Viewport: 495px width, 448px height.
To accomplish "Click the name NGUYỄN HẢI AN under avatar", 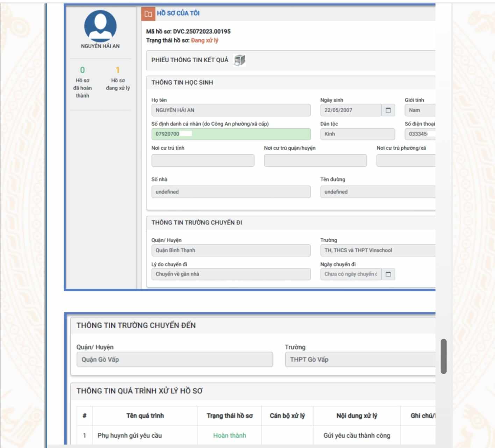I will pos(100,46).
